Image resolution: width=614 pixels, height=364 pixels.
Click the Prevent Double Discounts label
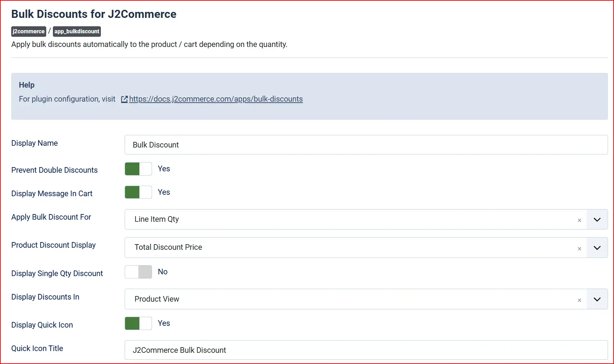click(54, 170)
